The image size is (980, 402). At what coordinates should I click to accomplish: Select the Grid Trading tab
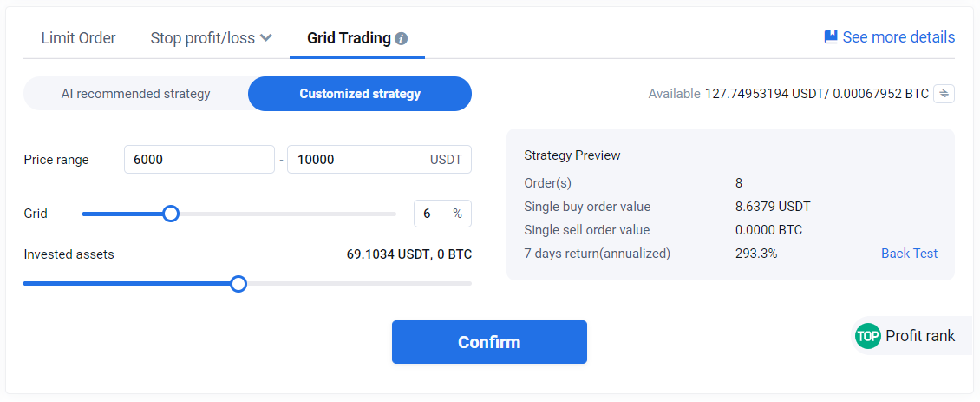coord(349,38)
